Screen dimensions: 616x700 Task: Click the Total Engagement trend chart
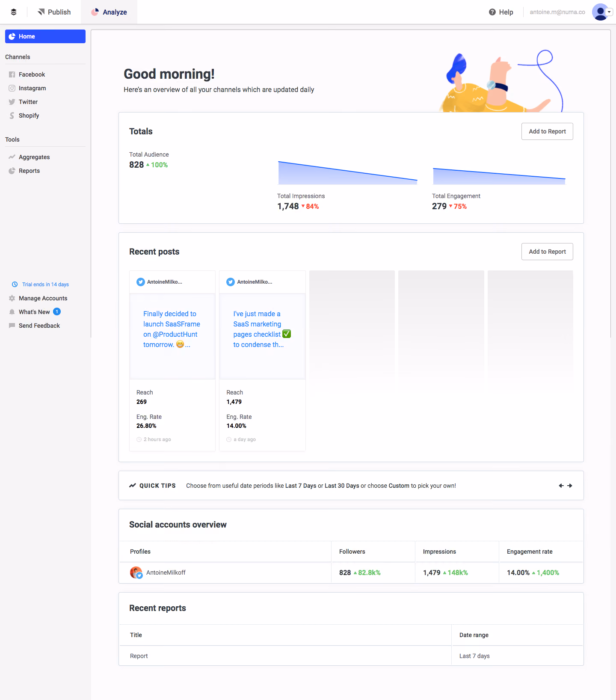499,176
